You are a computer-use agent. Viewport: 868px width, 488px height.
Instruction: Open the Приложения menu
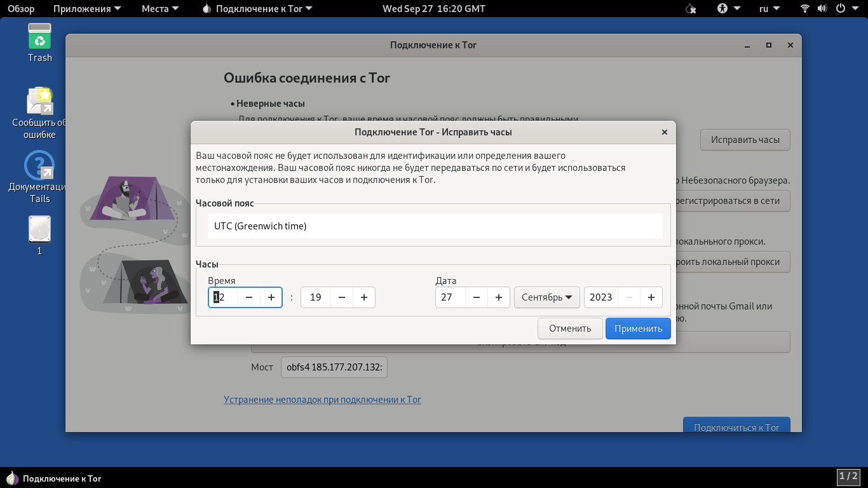coord(81,9)
